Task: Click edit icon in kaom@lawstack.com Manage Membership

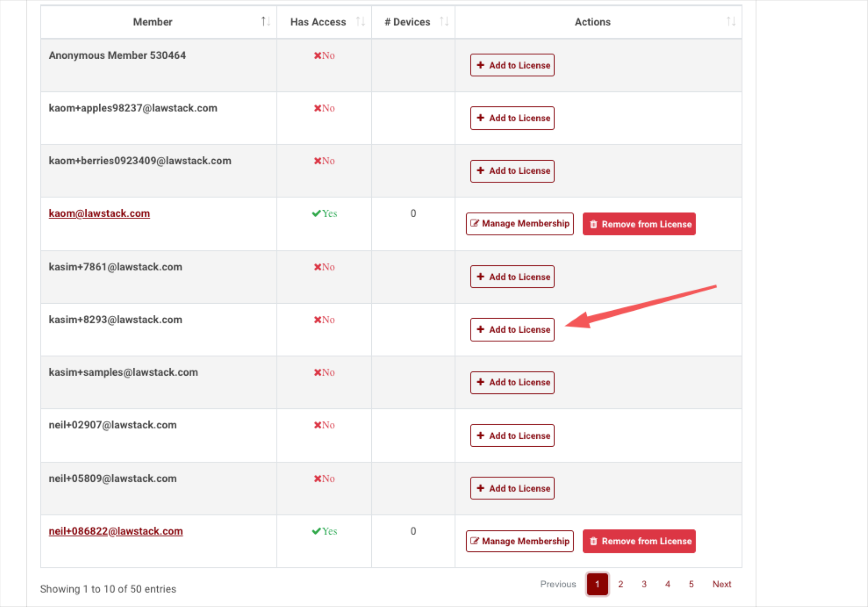Action: point(474,223)
